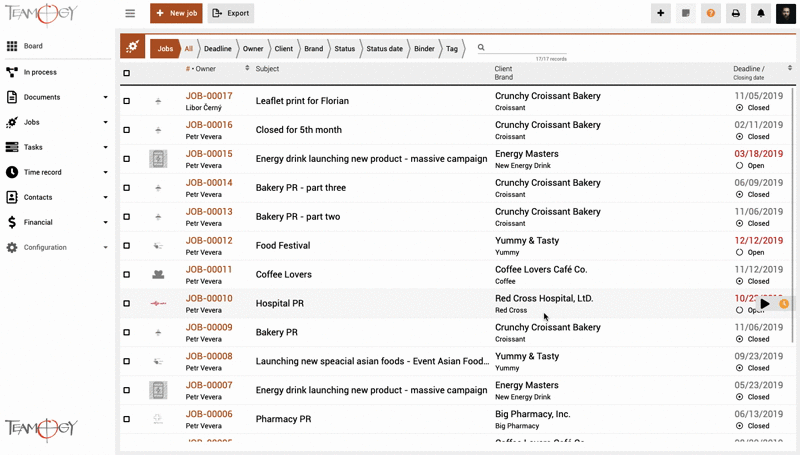The width and height of the screenshot is (800, 455).
Task: Select the All view tab
Action: 189,49
